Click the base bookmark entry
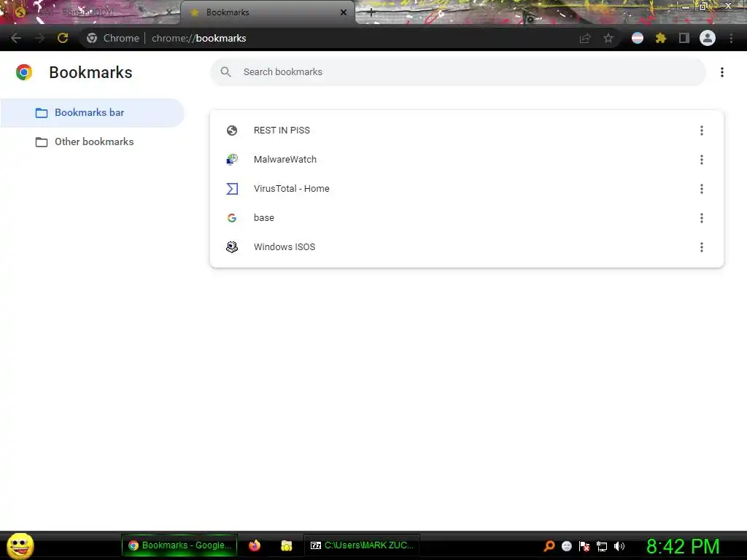747x560 pixels. [x=466, y=217]
